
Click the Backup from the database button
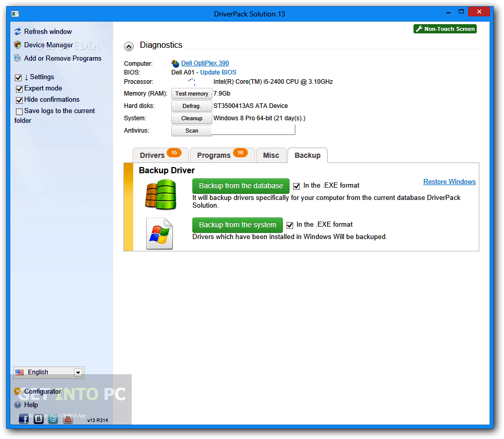pos(241,186)
